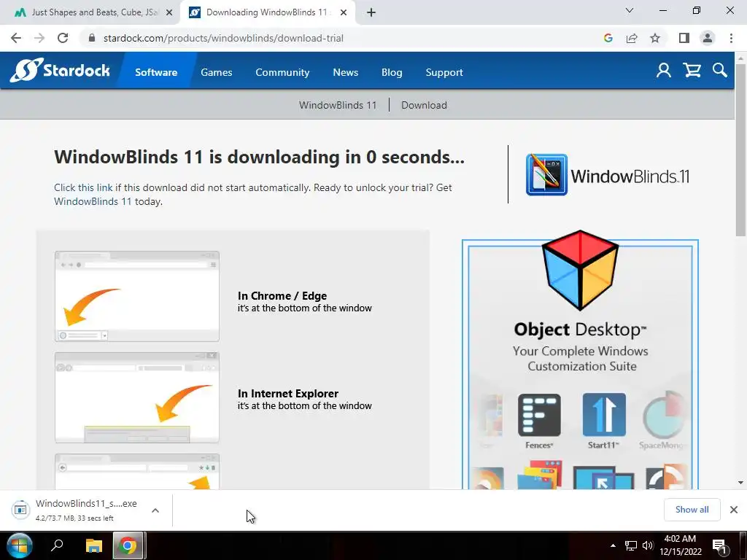Toggle the browser side panel icon
Viewport: 747px width, 560px height.
coord(684,38)
